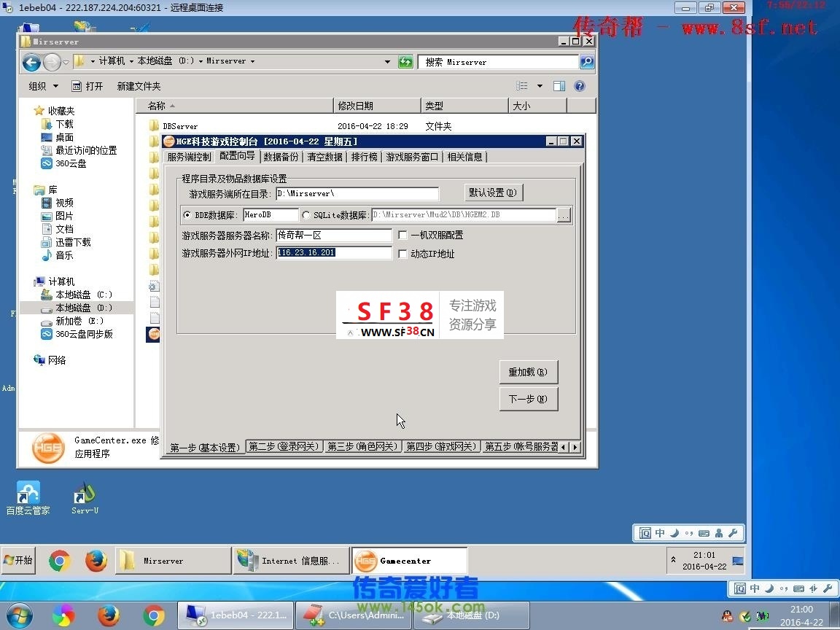Click the magnifier icon in the Mirserver search box

coord(587,61)
